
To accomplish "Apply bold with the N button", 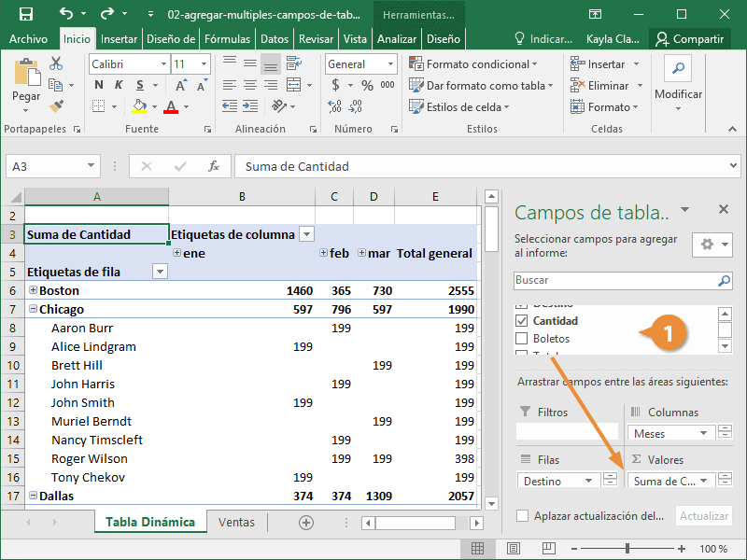I will tap(99, 85).
